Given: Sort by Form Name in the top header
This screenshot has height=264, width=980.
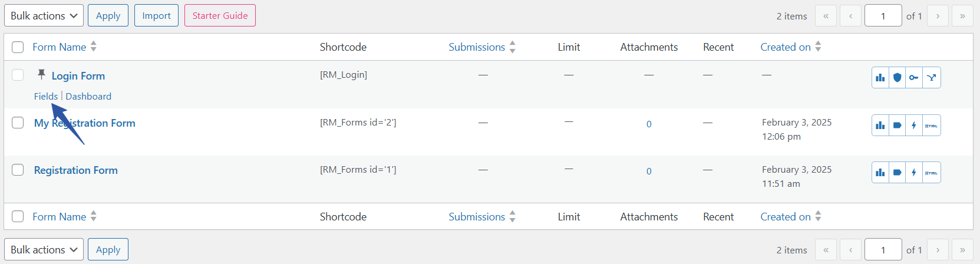Looking at the screenshot, I should click(x=60, y=47).
